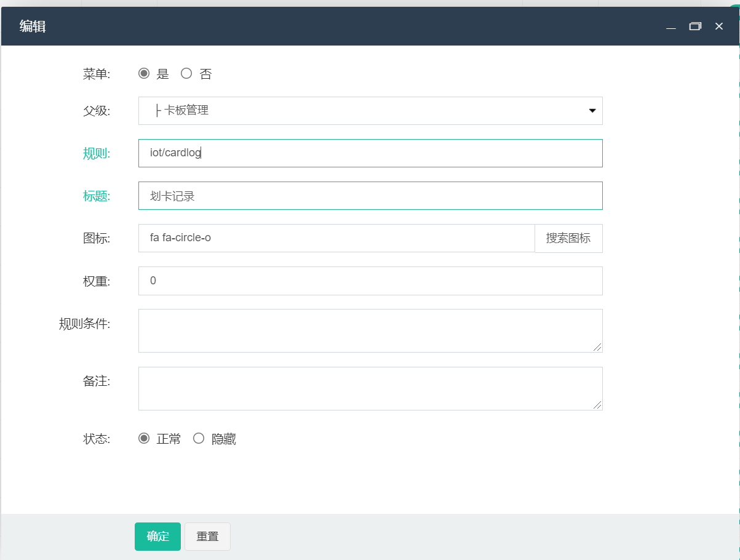Grab the 备注 textarea resize handle
The image size is (740, 560).
tap(597, 406)
